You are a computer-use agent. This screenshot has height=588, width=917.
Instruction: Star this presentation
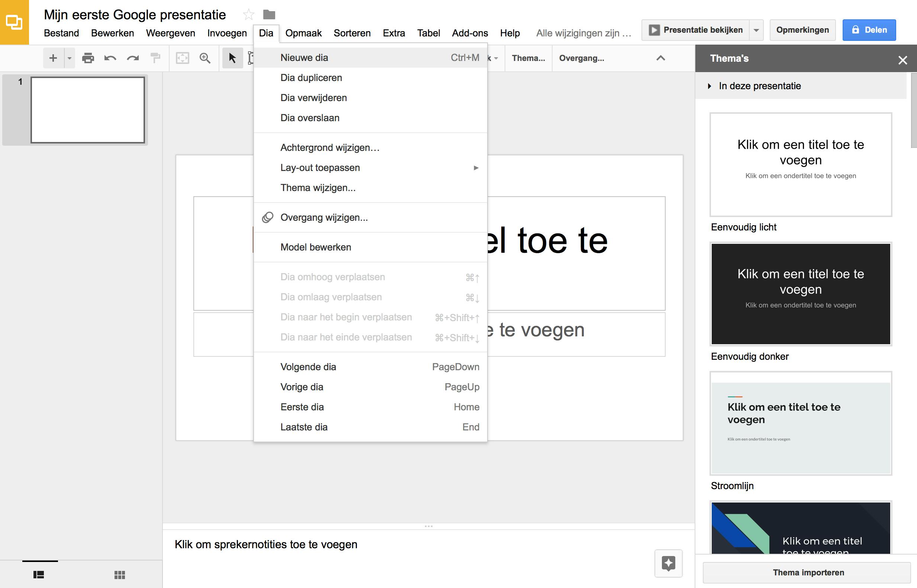click(x=249, y=14)
